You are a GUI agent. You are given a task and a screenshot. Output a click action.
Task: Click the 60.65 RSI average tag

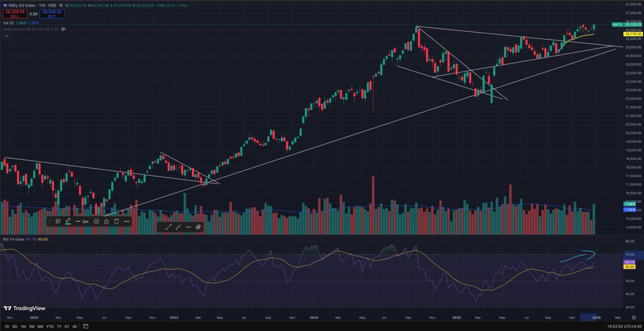click(630, 267)
